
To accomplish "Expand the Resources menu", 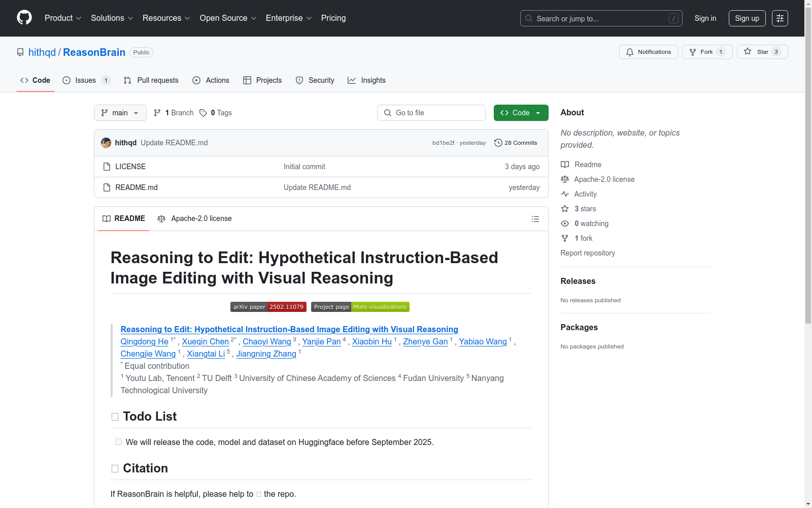I will pos(166,18).
